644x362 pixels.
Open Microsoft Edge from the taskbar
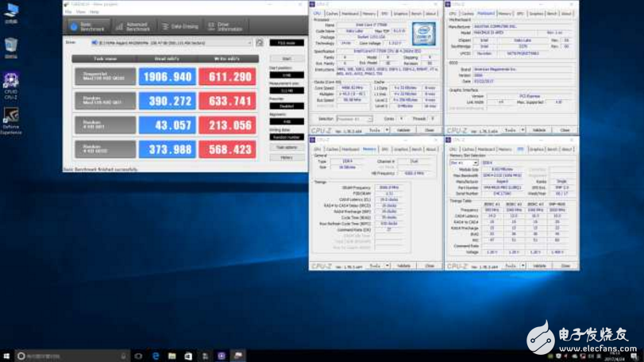point(156,356)
